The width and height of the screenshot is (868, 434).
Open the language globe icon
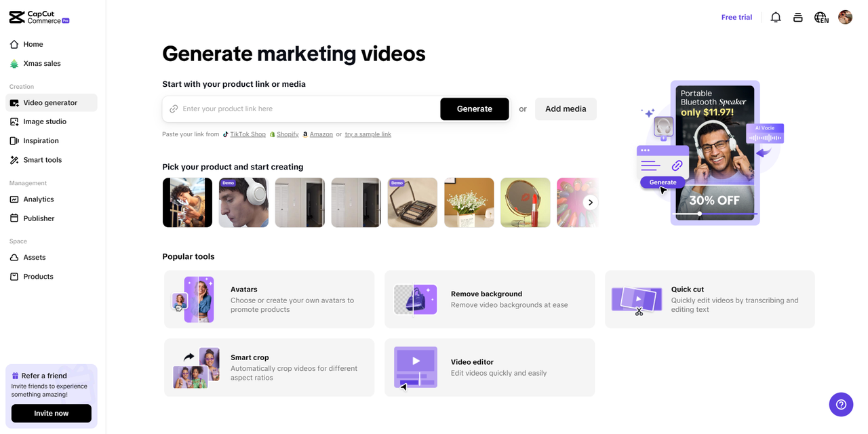pyautogui.click(x=821, y=18)
